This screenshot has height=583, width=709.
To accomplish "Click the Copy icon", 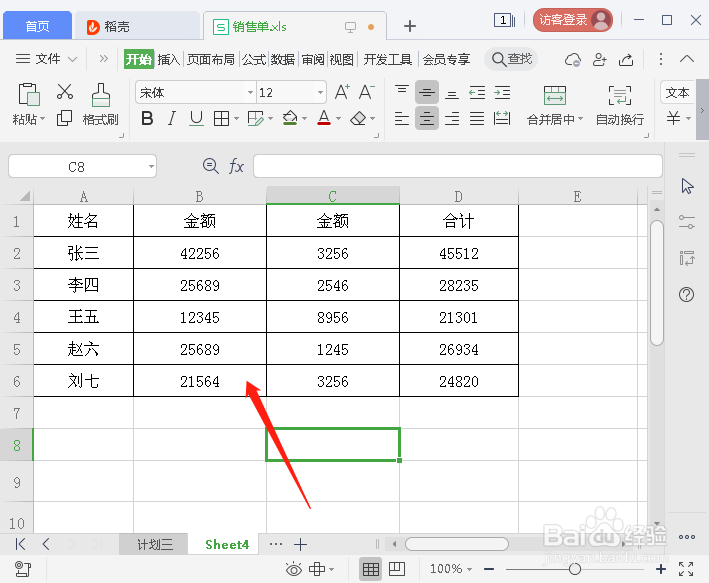I will tap(64, 118).
